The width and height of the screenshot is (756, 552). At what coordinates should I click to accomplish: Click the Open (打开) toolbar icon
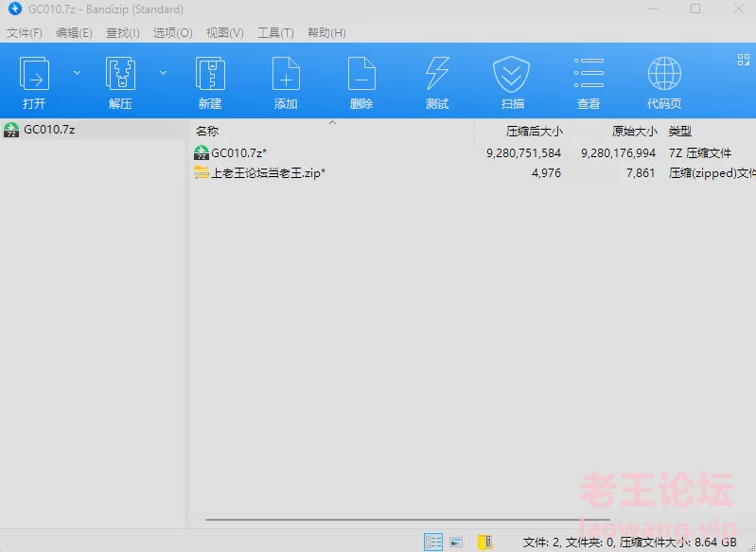[x=34, y=73]
